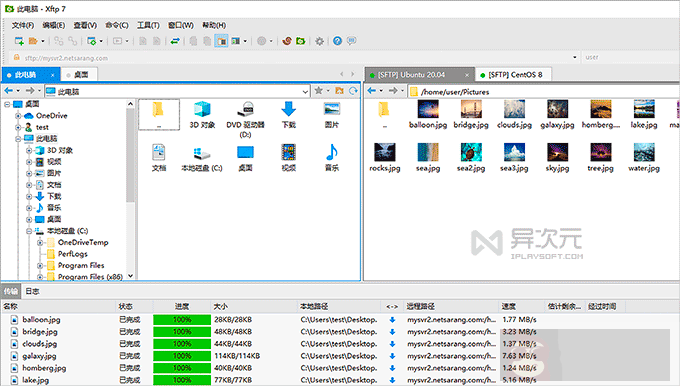Expand the OneDrive tree node
The height and width of the screenshot is (386, 680).
click(x=18, y=116)
